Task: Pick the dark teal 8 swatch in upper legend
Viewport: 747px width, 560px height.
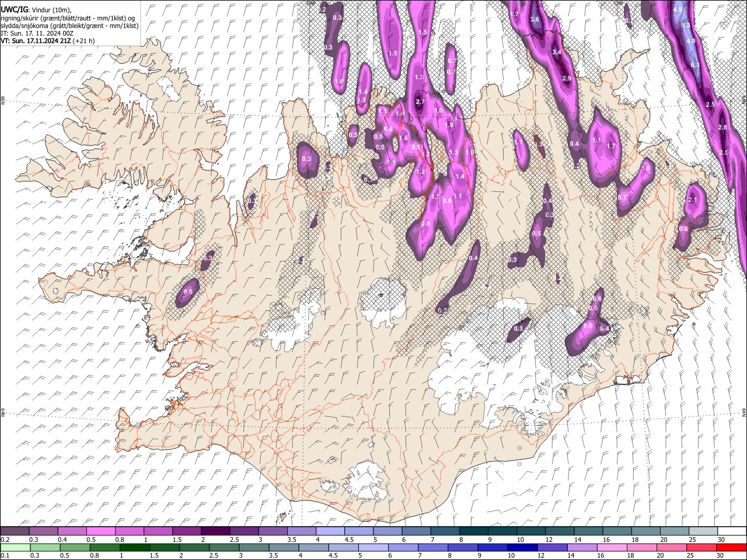Action: [474, 531]
